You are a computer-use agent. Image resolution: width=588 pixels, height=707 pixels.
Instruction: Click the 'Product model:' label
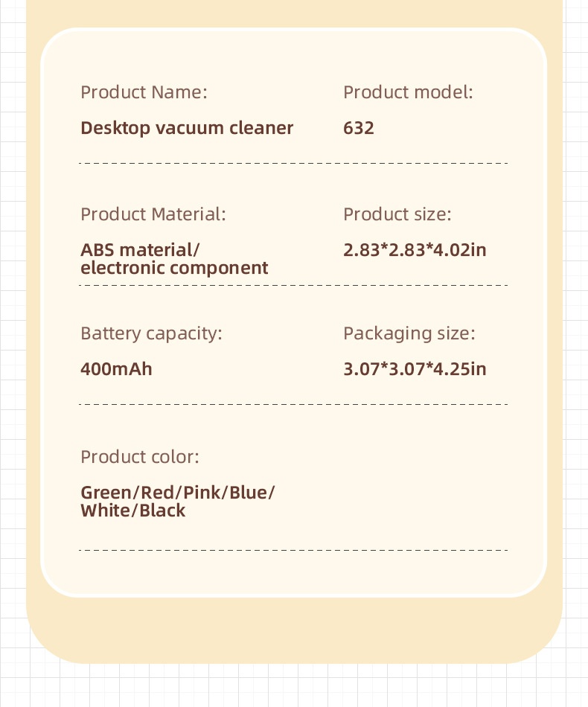408,92
